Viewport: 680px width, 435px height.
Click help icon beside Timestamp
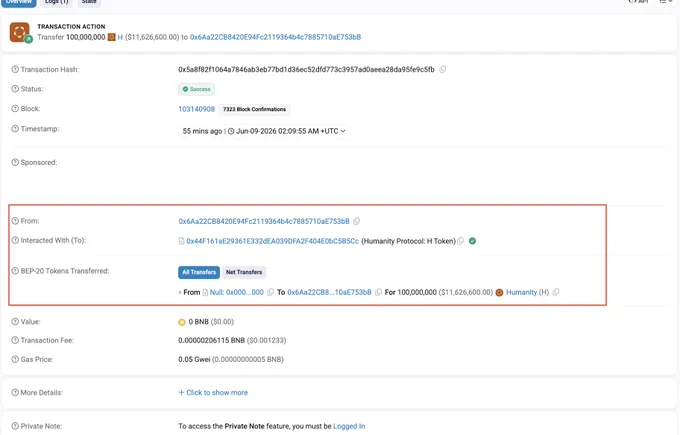[x=15, y=129]
